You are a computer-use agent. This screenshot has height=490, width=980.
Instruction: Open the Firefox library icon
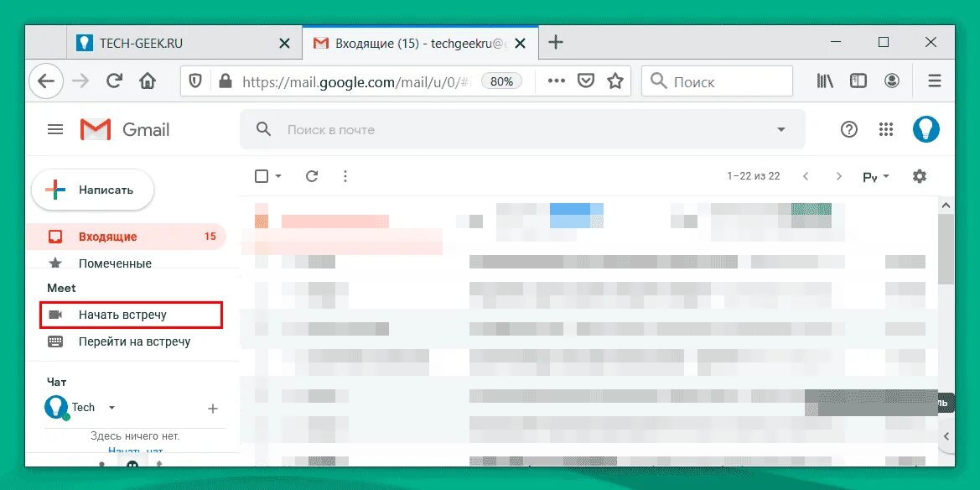click(825, 81)
